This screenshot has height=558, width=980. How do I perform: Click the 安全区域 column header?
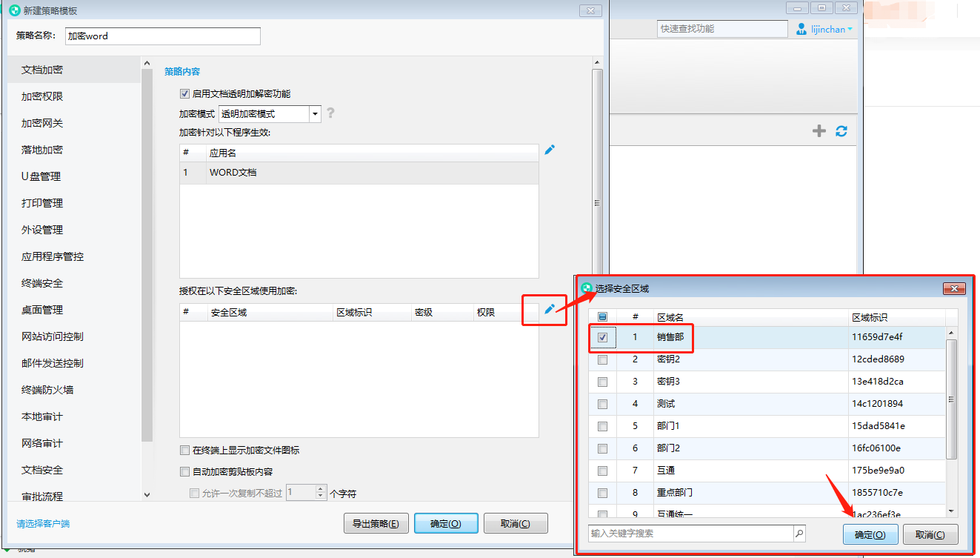[x=270, y=313]
